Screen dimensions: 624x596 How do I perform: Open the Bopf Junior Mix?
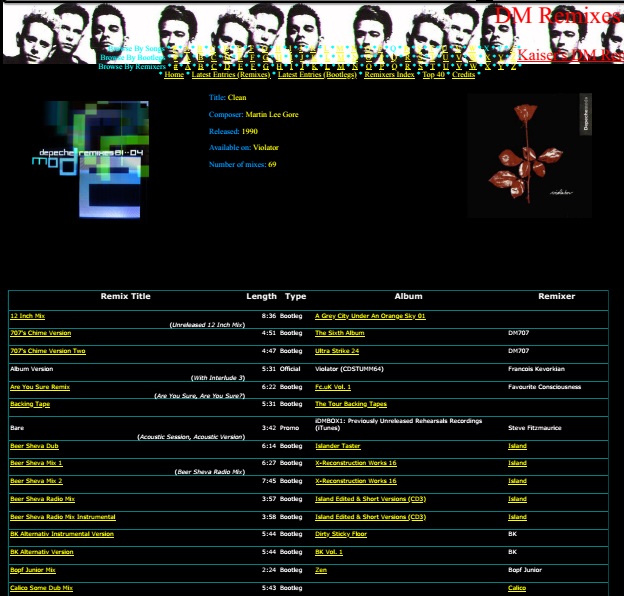pos(33,570)
